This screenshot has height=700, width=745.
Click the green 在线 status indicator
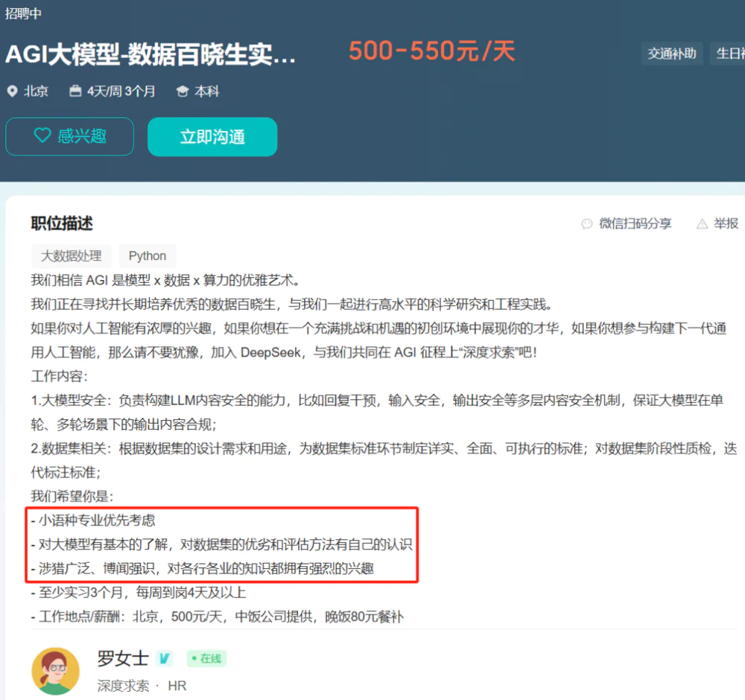coord(206,658)
